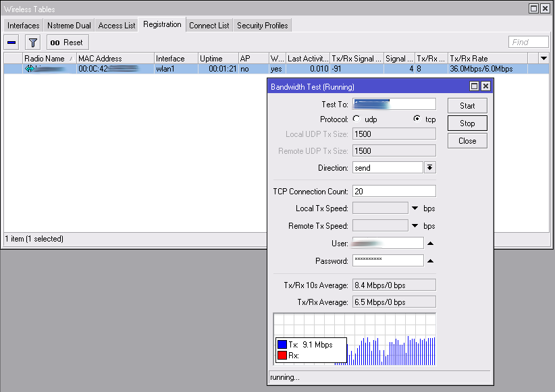This screenshot has width=555, height=392.
Task: Click the Reset counters button
Action: [68, 43]
